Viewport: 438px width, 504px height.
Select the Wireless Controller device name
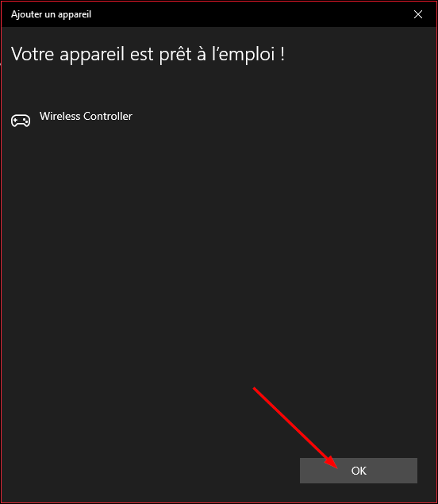click(x=86, y=116)
